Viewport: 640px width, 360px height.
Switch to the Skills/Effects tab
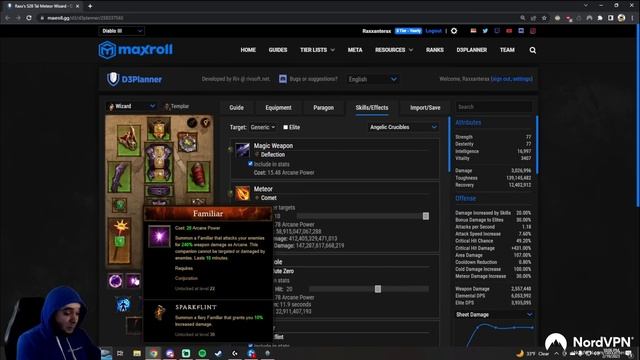pyautogui.click(x=372, y=108)
